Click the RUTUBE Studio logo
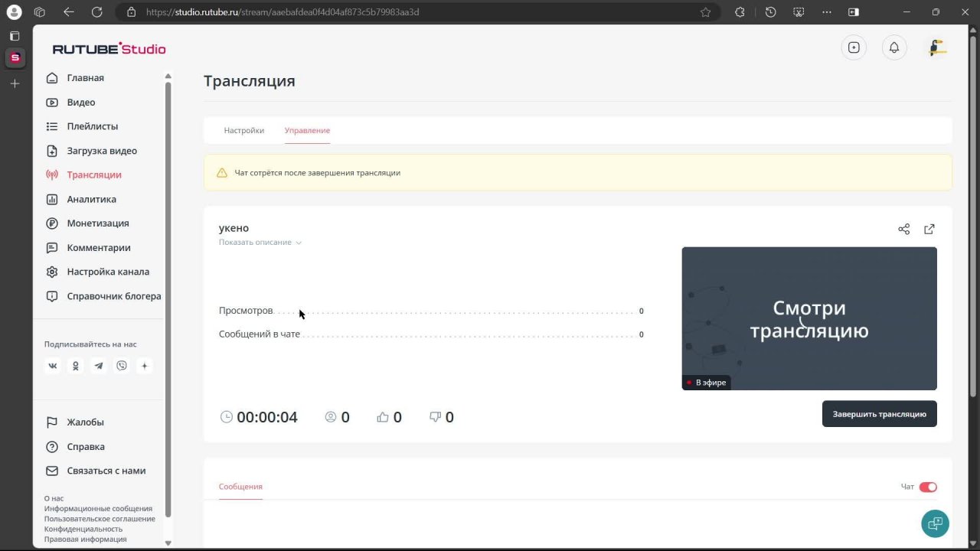This screenshot has height=551, width=980. click(109, 49)
